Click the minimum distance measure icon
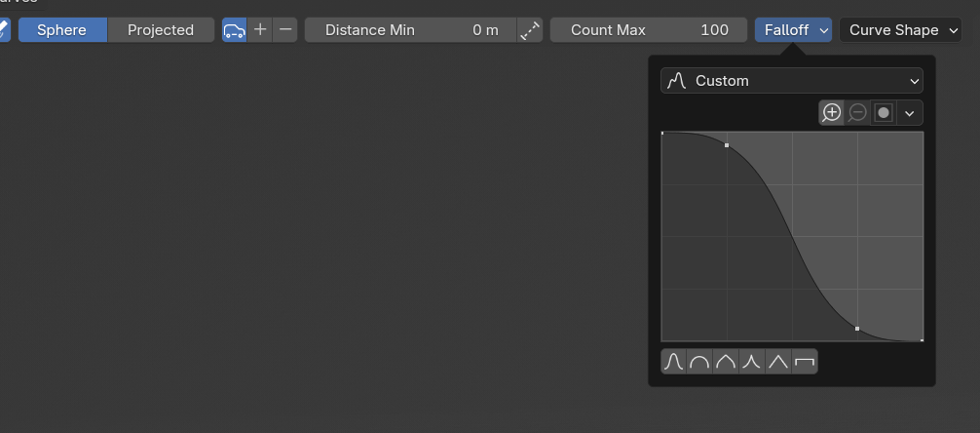This screenshot has width=980, height=433. (x=530, y=30)
